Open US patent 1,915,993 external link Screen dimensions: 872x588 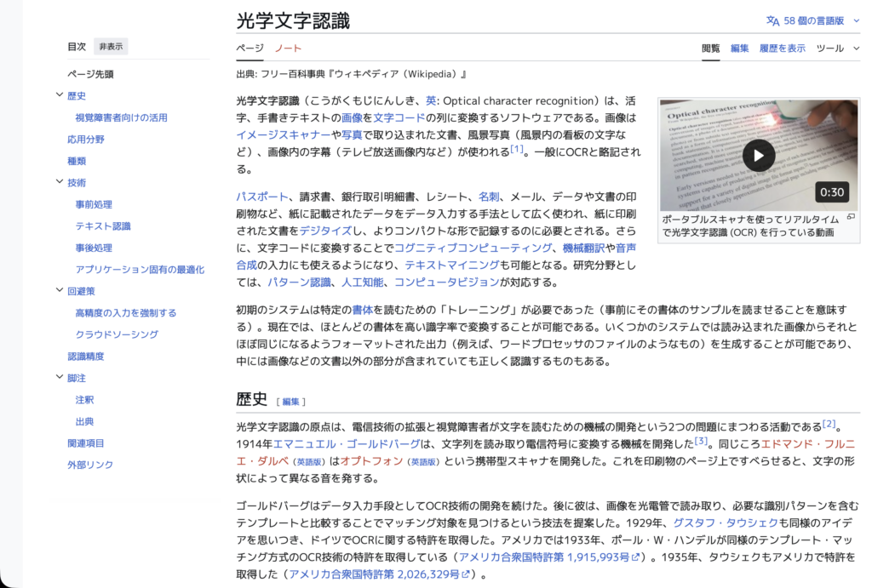tap(548, 557)
